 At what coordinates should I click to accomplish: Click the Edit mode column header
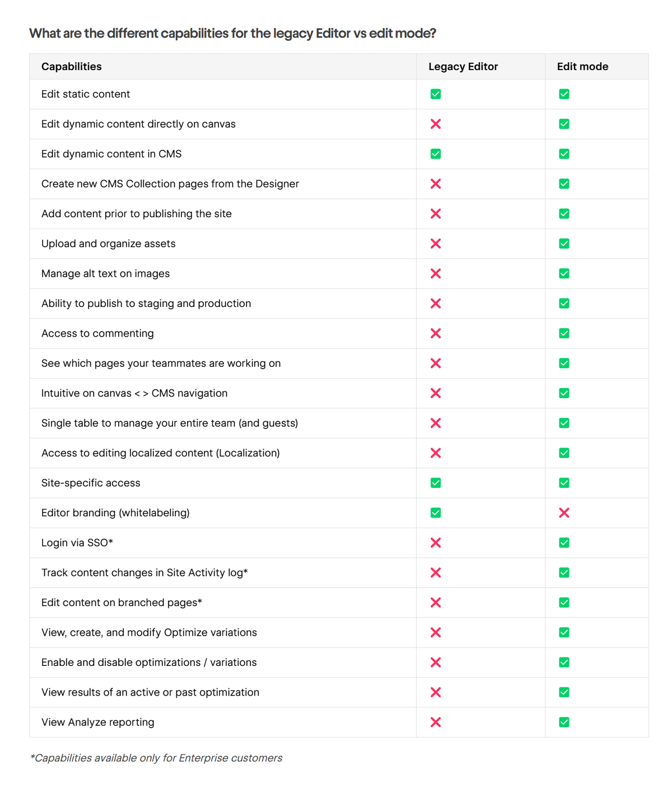click(x=582, y=67)
